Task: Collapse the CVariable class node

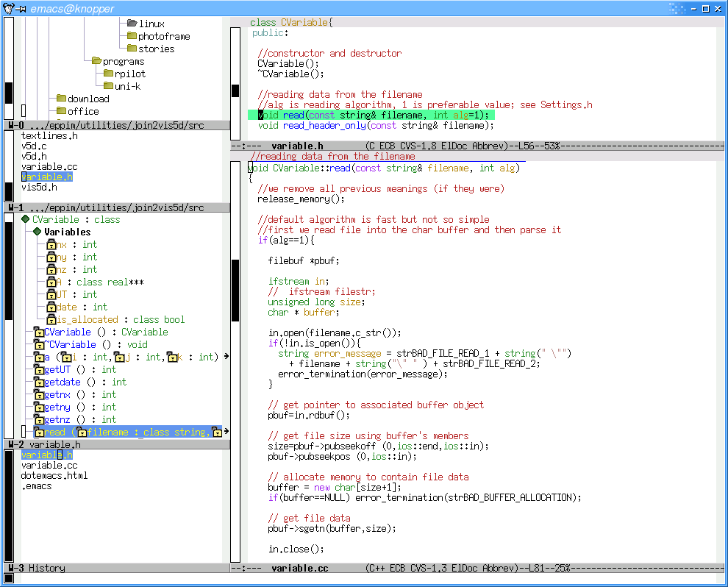Action: [x=26, y=220]
